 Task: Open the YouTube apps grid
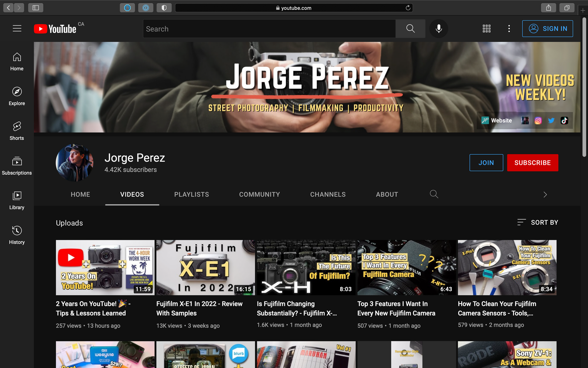(487, 29)
